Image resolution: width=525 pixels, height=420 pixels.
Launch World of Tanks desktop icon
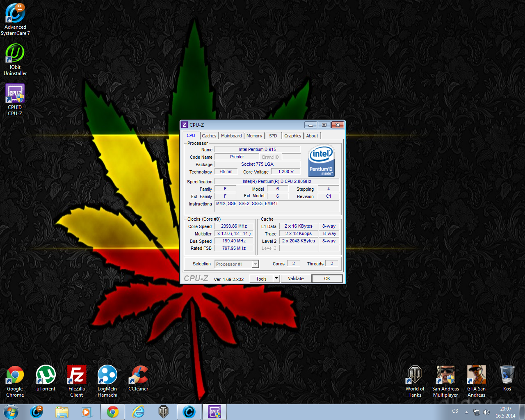[x=415, y=381]
